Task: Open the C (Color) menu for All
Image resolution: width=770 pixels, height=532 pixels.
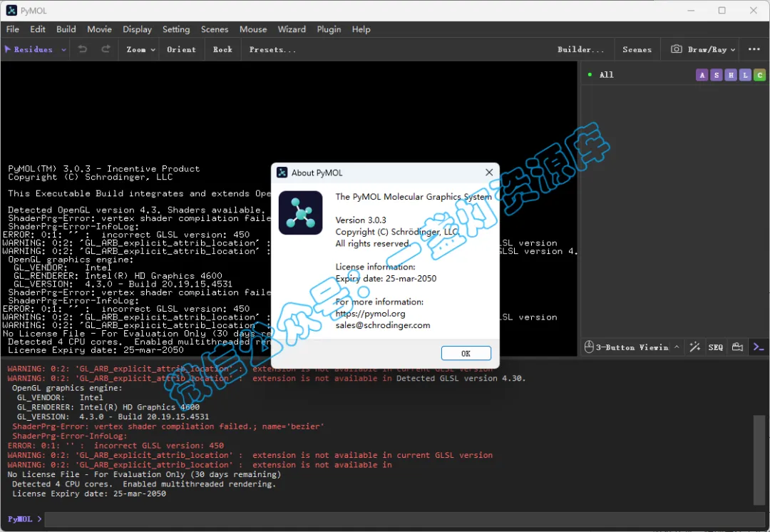Action: pyautogui.click(x=760, y=75)
